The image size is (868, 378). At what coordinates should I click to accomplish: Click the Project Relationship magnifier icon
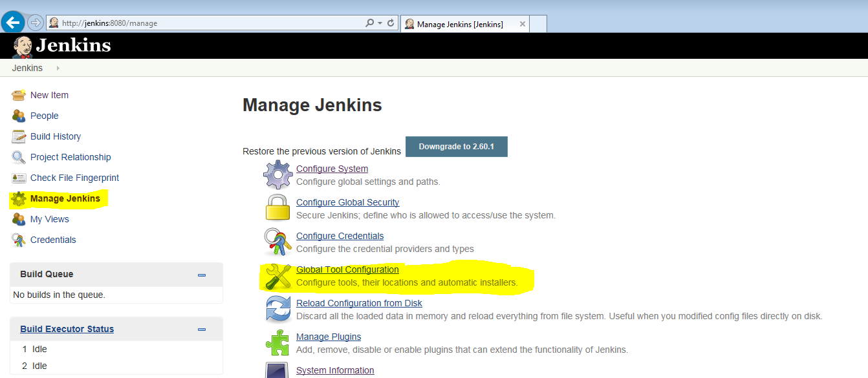click(19, 157)
